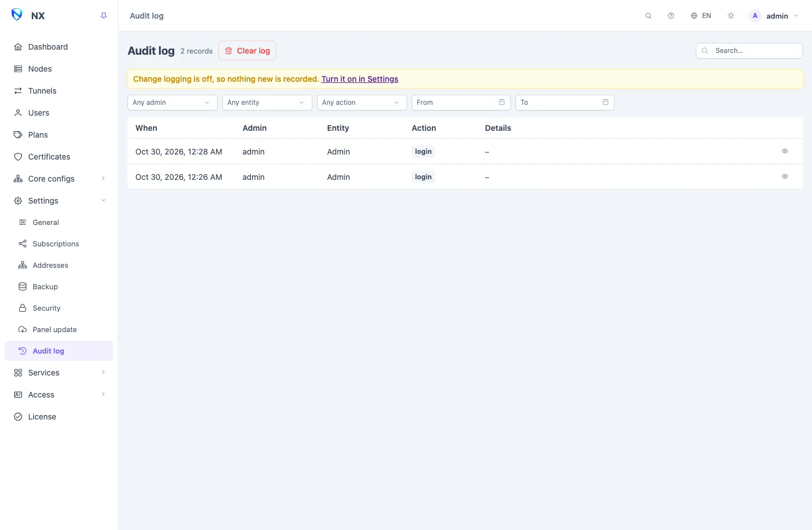This screenshot has height=530, width=812.
Task: View details of the 12:26 AM login entry
Action: coord(784,176)
